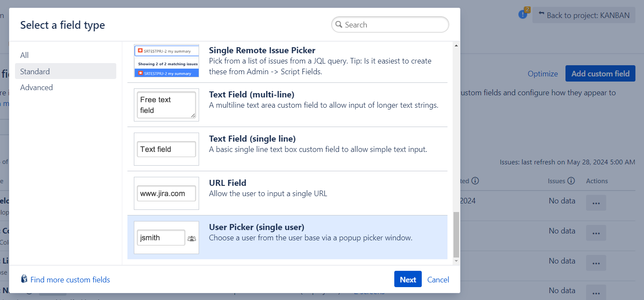Screen dimensions: 644x300
Task: Open the actions ellipsis menu in third row
Action: (x=596, y=263)
